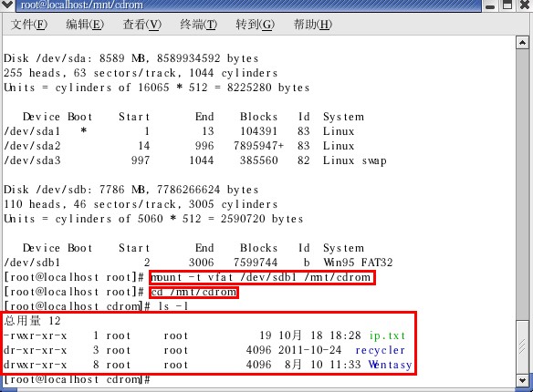Open the 终端(T) menu
The height and width of the screenshot is (392, 533).
(x=199, y=25)
